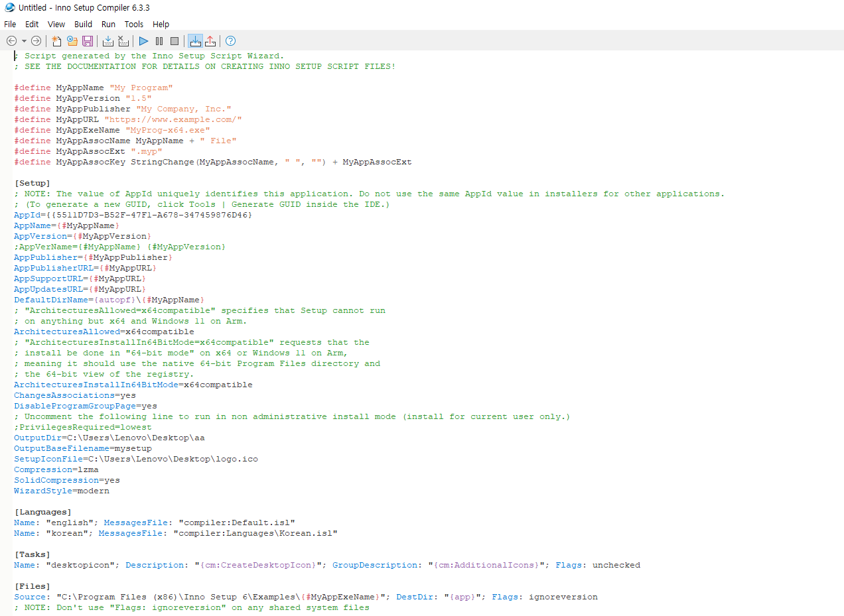Click the MyAppAssocKey StringChange define line
This screenshot has width=844, height=616.
(213, 162)
